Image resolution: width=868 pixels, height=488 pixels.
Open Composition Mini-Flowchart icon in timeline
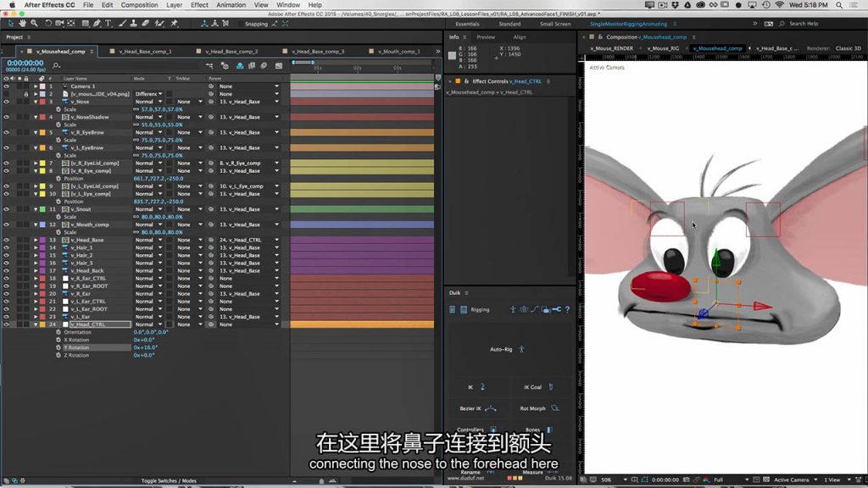click(x=210, y=66)
